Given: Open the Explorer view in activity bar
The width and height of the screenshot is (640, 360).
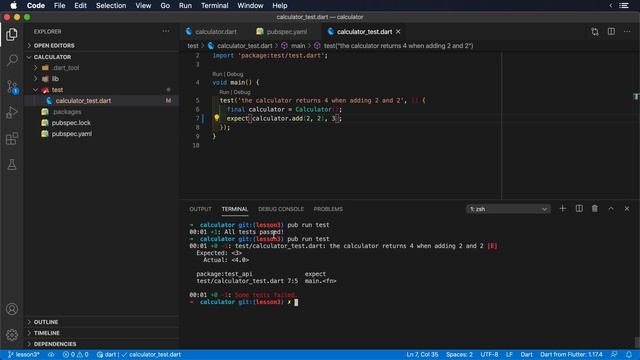Looking at the screenshot, I should [x=12, y=35].
